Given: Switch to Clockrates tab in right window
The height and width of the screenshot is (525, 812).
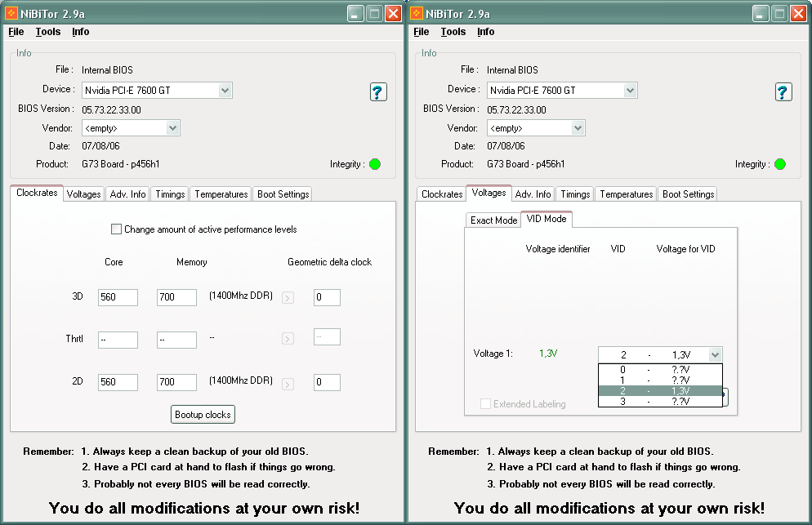Looking at the screenshot, I should [442, 194].
